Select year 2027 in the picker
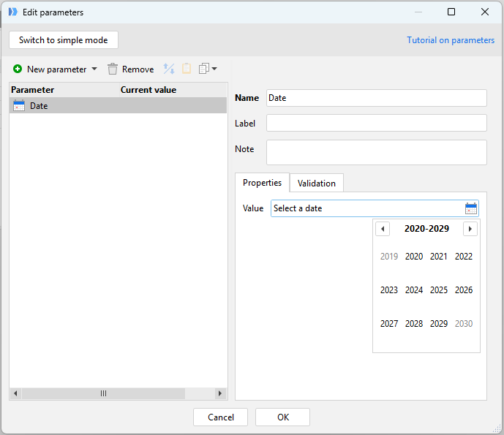 point(389,324)
